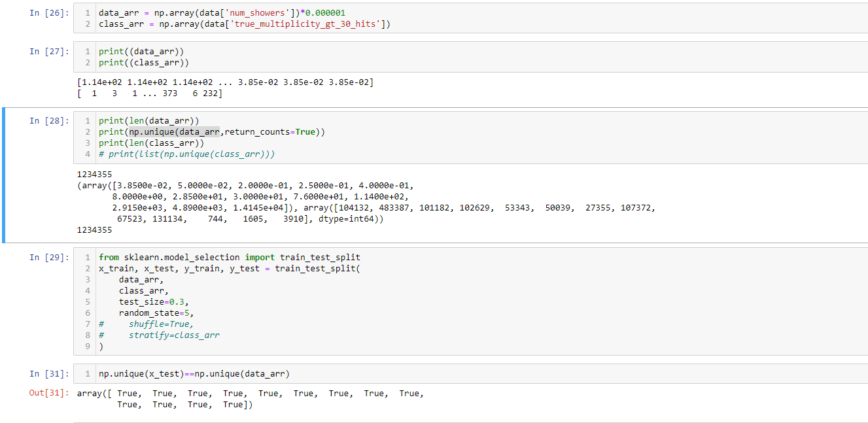Click the np.unique(x_test)==np.unique(data_arr) code
This screenshot has width=868, height=423.
194,373
